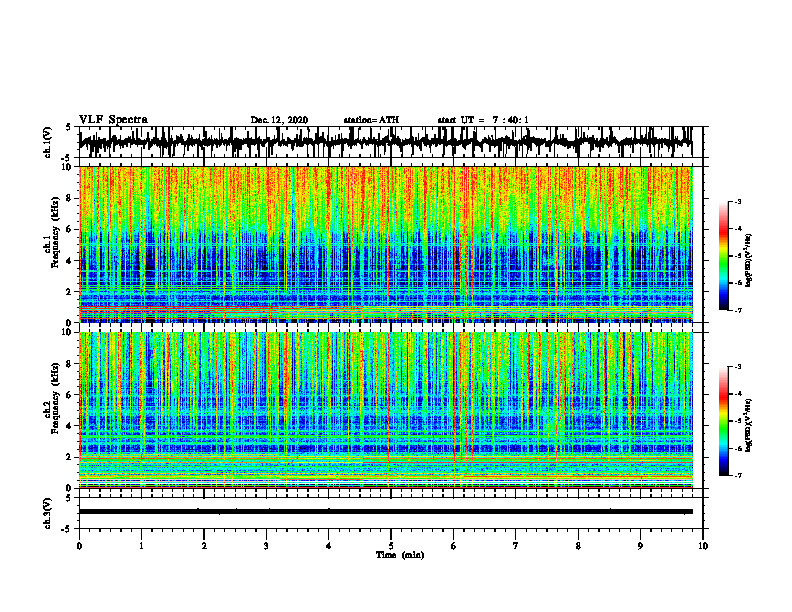This screenshot has height=612, width=792.
Task: Click the ch.1(V) vertical axis label
Action: click(48, 142)
